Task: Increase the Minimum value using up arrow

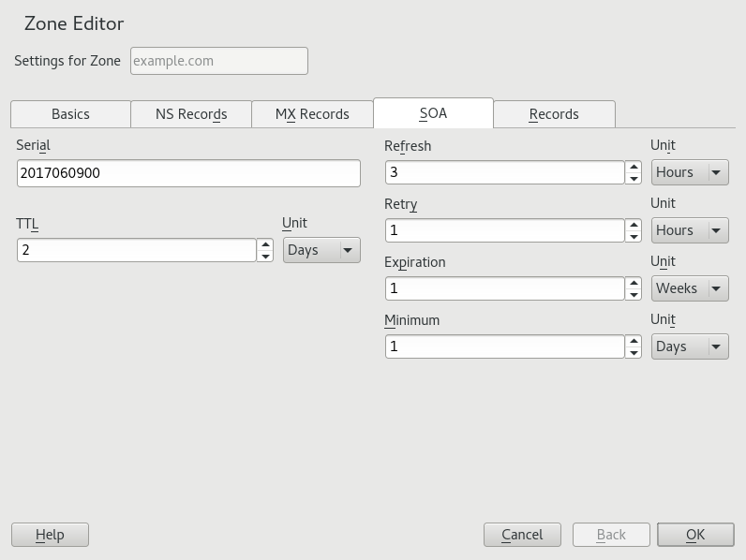Action: coord(634,341)
